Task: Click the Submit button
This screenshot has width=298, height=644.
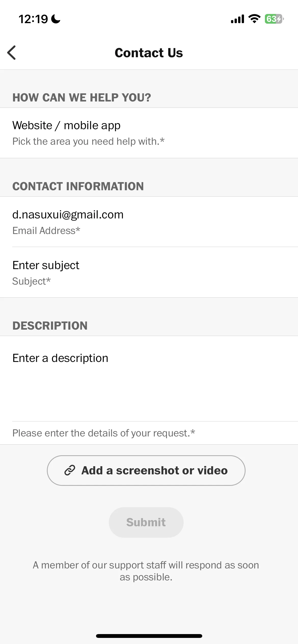Action: [146, 522]
